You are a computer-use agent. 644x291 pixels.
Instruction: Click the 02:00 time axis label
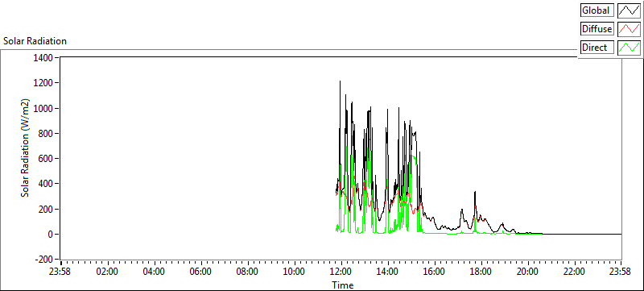click(108, 272)
